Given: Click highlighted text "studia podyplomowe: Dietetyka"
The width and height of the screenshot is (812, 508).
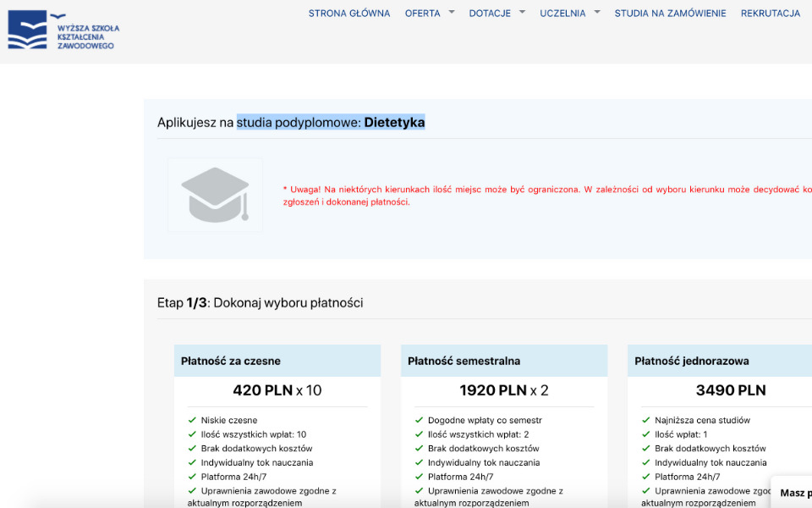Looking at the screenshot, I should point(332,121).
